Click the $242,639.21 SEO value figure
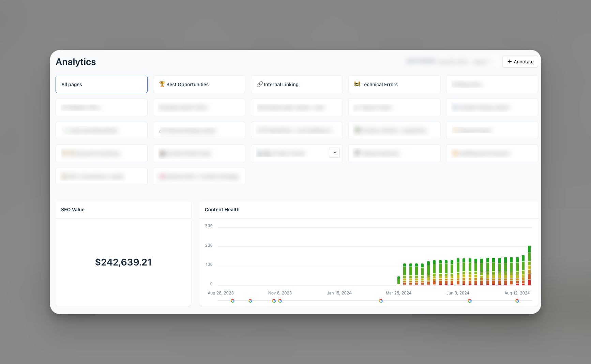 coord(123,262)
